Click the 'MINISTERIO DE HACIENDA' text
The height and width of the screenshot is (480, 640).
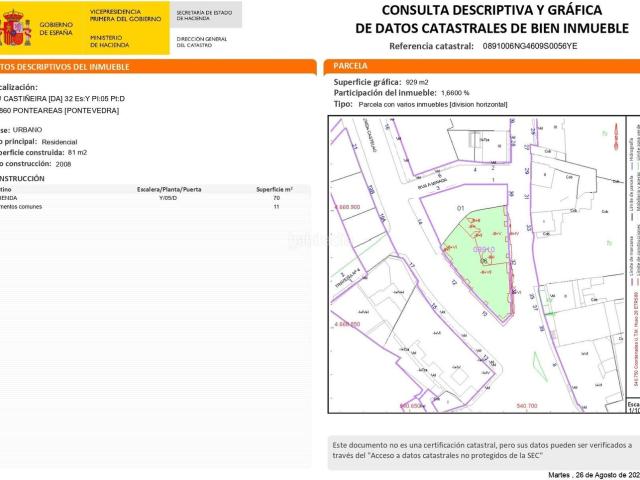[109, 41]
